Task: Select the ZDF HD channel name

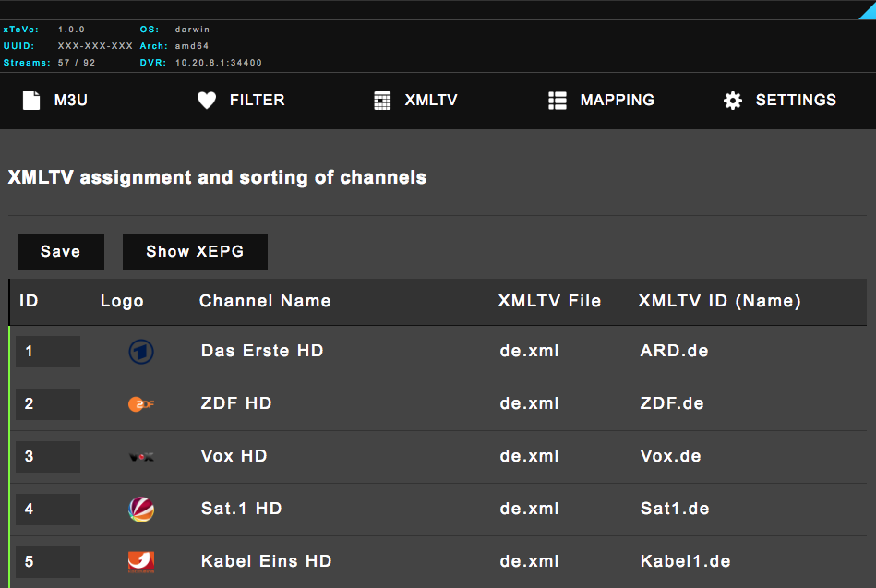Action: pyautogui.click(x=236, y=403)
